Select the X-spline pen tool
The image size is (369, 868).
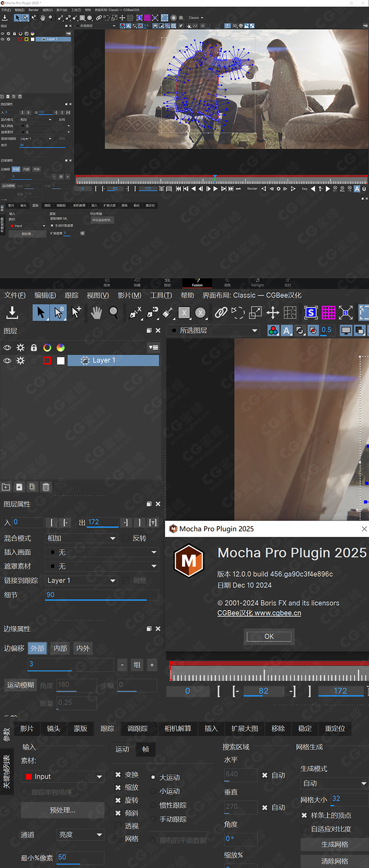click(x=135, y=312)
